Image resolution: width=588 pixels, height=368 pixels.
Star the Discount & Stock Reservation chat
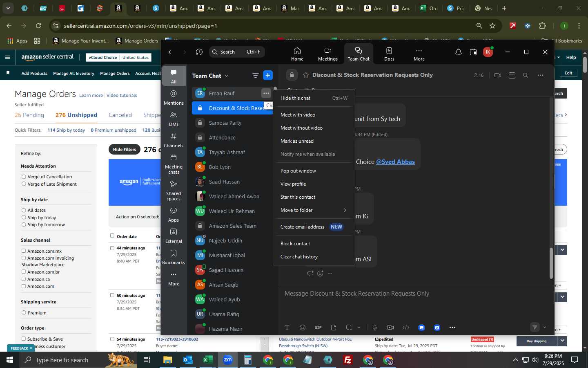click(306, 75)
